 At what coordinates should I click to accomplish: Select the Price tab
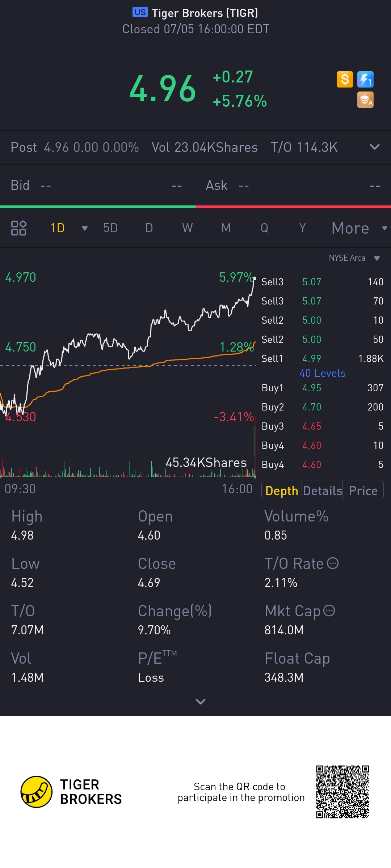[x=363, y=490]
